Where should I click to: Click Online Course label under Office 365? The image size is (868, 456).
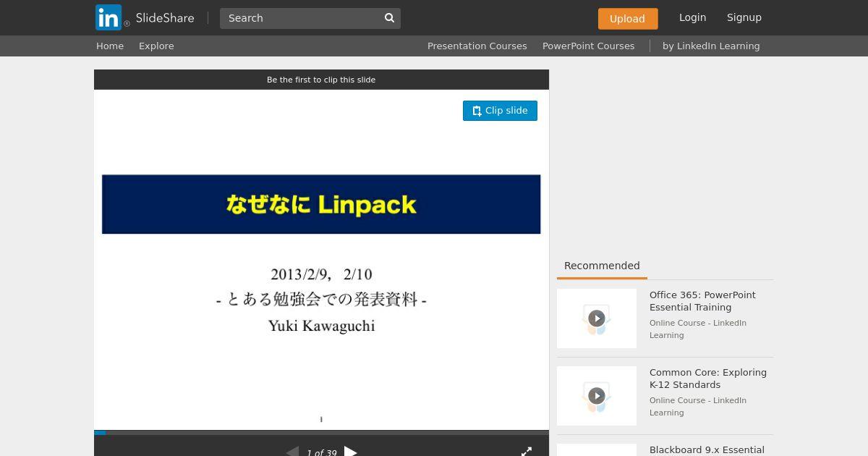pyautogui.click(x=698, y=329)
